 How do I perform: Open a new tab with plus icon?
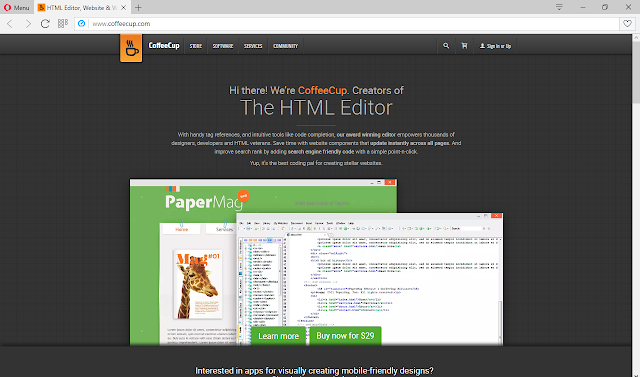(138, 7)
